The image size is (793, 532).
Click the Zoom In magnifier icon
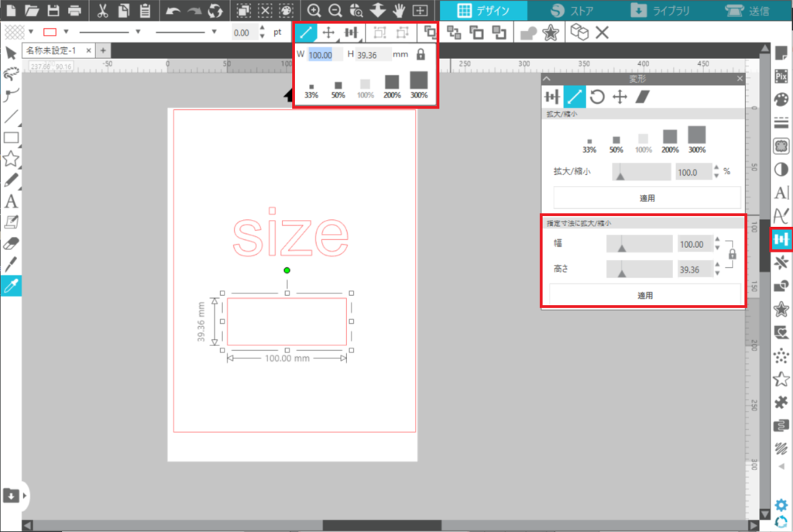[x=314, y=11]
